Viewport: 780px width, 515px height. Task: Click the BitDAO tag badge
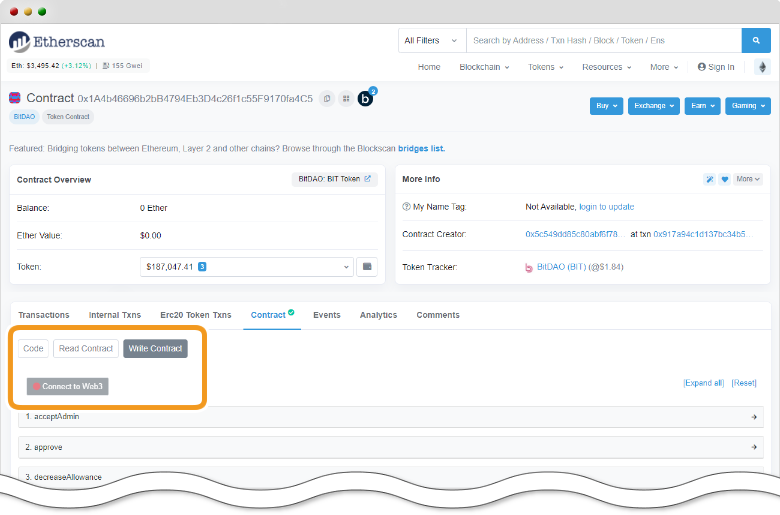pos(24,116)
